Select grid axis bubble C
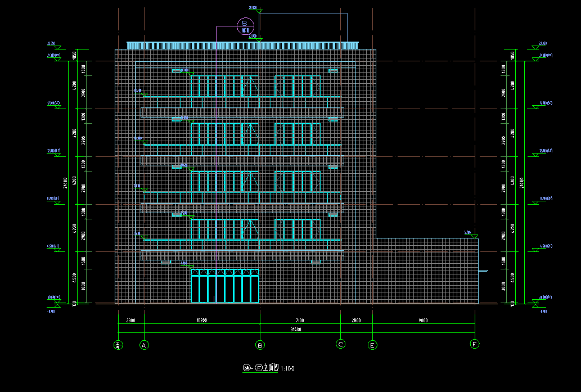Screen dimensions: 581x392 pyautogui.click(x=340, y=344)
